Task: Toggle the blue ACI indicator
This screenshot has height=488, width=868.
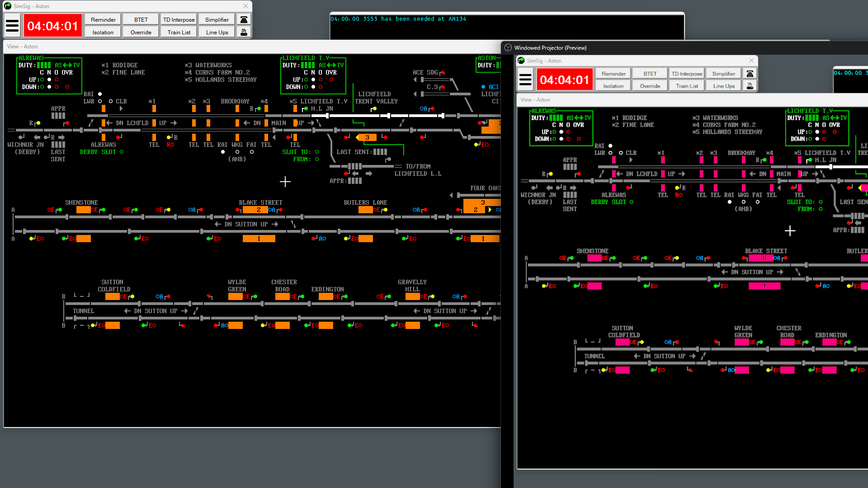Action: click(483, 87)
